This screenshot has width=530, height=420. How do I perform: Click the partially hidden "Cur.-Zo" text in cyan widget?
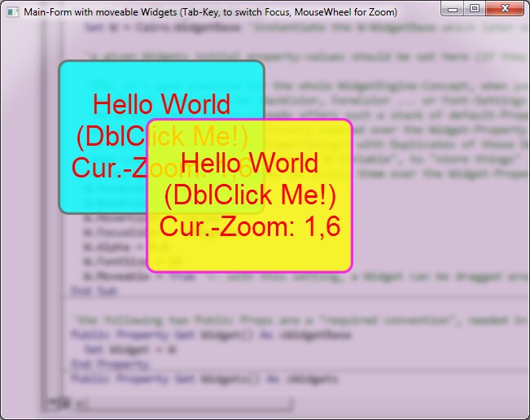(106, 168)
